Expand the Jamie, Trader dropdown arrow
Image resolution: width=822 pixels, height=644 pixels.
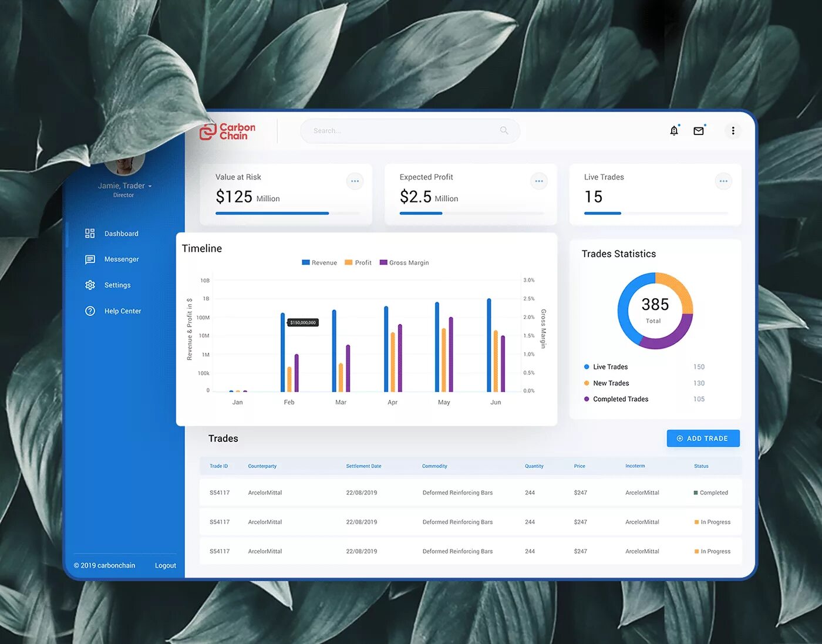point(150,186)
